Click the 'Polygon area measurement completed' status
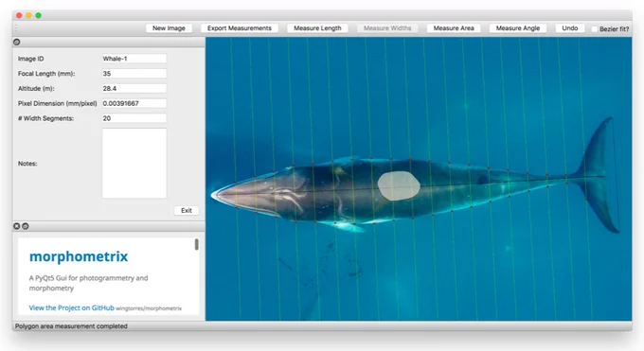This screenshot has width=644, height=351. (x=71, y=326)
